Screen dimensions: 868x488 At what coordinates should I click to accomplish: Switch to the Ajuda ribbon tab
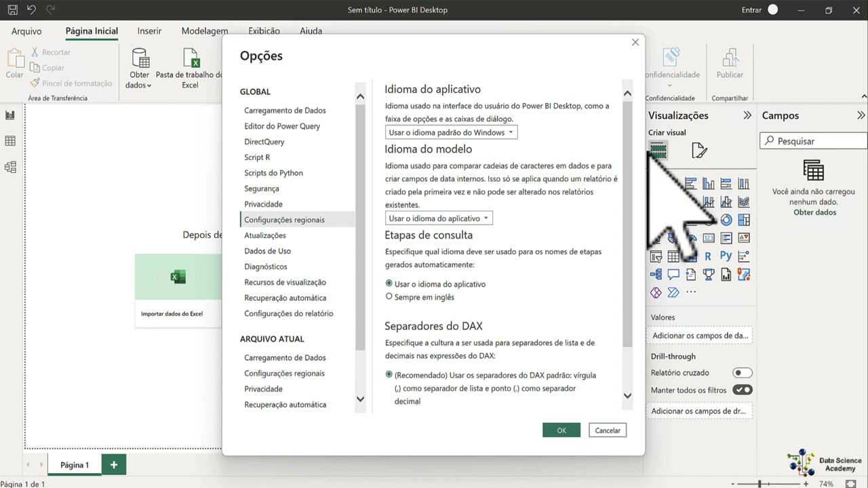311,31
